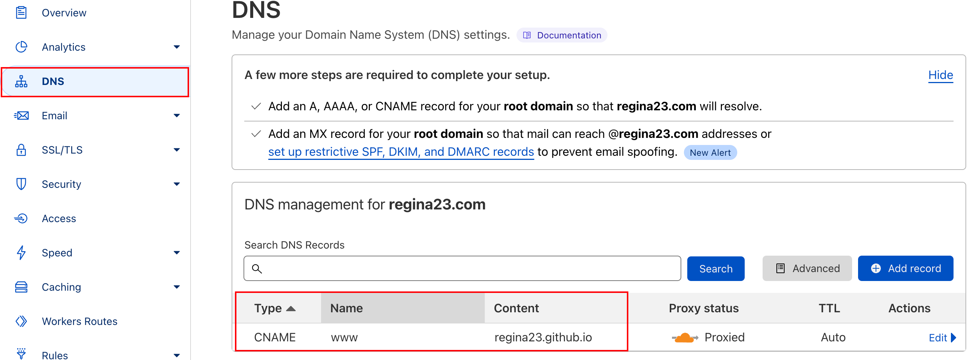Open the Documentation link
The height and width of the screenshot is (360, 980).
(x=562, y=35)
